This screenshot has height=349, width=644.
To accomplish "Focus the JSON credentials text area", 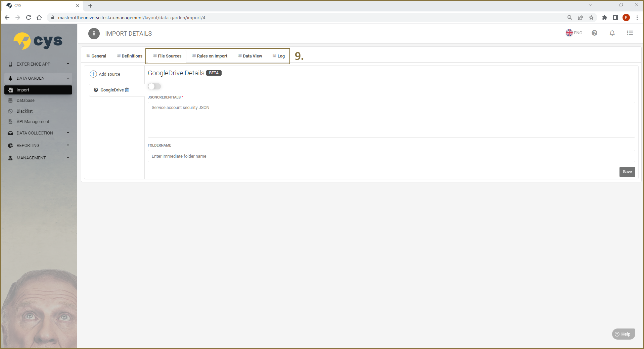I will point(391,120).
